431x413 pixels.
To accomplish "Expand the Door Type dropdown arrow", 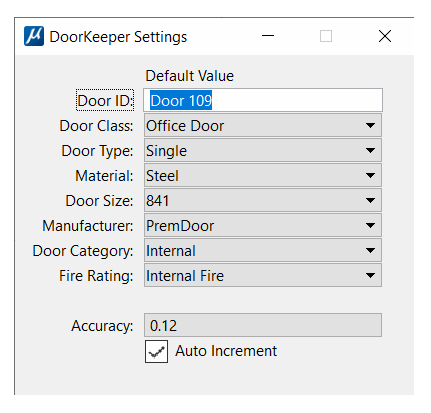I will click(x=370, y=150).
